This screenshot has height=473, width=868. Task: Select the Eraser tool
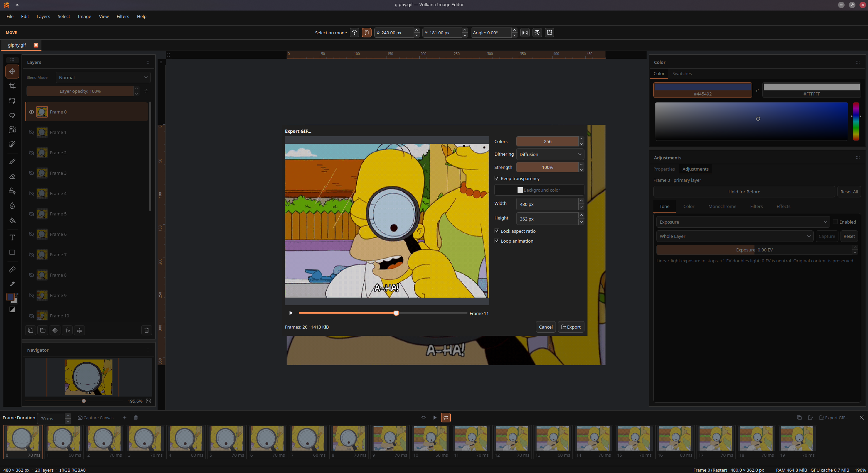[12, 176]
